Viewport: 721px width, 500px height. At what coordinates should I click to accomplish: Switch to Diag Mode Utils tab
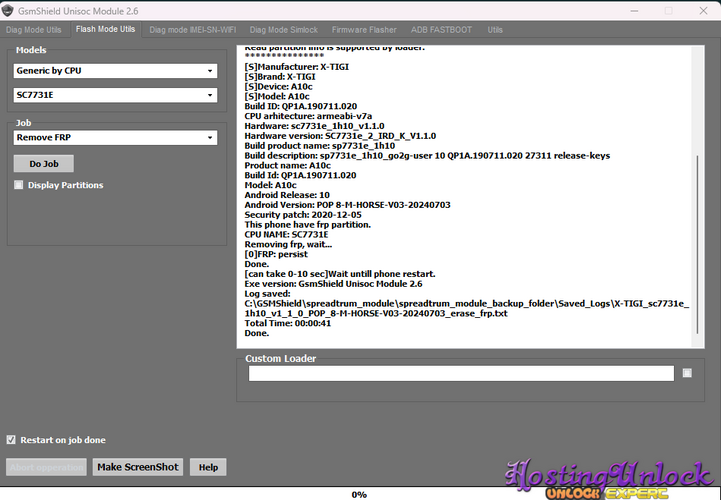35,30
